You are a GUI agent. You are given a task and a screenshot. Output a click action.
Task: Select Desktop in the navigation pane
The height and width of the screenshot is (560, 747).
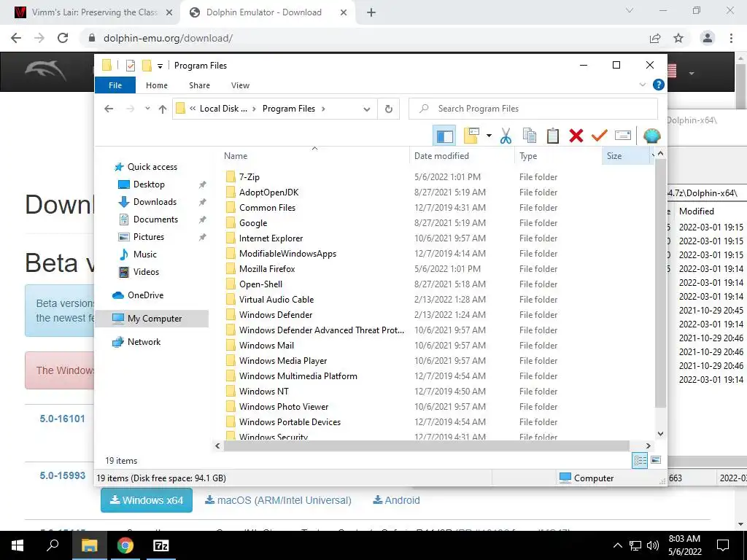pyautogui.click(x=149, y=184)
